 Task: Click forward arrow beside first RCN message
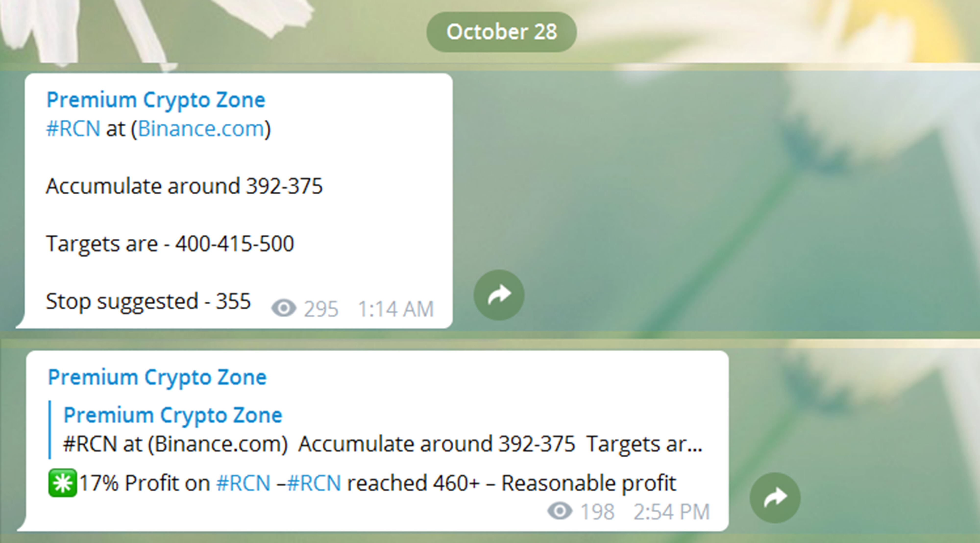coord(499,295)
